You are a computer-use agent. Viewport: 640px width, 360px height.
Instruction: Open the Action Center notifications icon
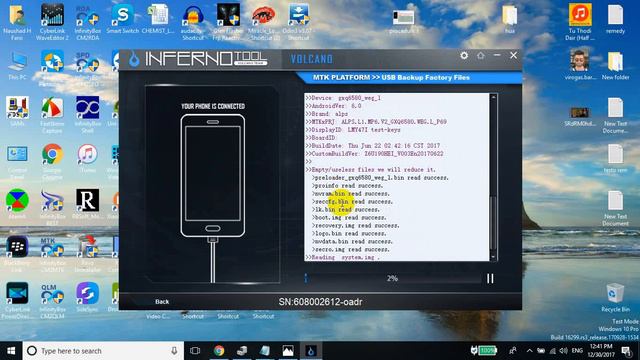pos(627,351)
